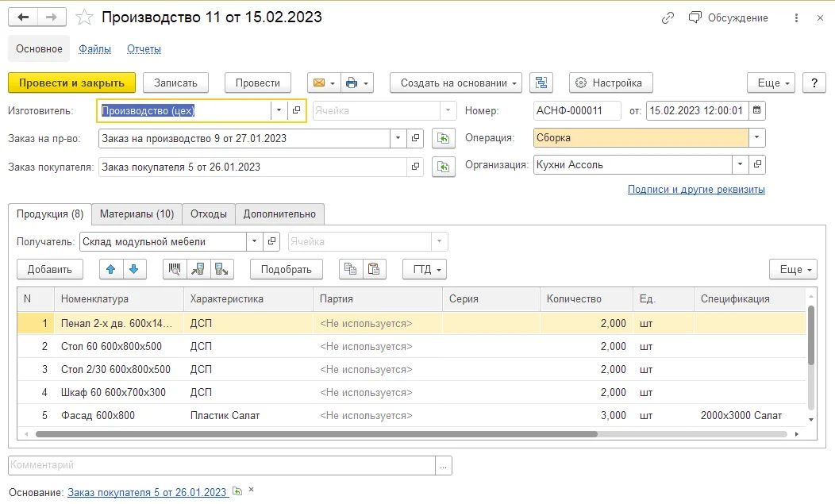This screenshot has height=504, width=835.
Task: Click the Провести и закрыть button
Action: tap(72, 83)
